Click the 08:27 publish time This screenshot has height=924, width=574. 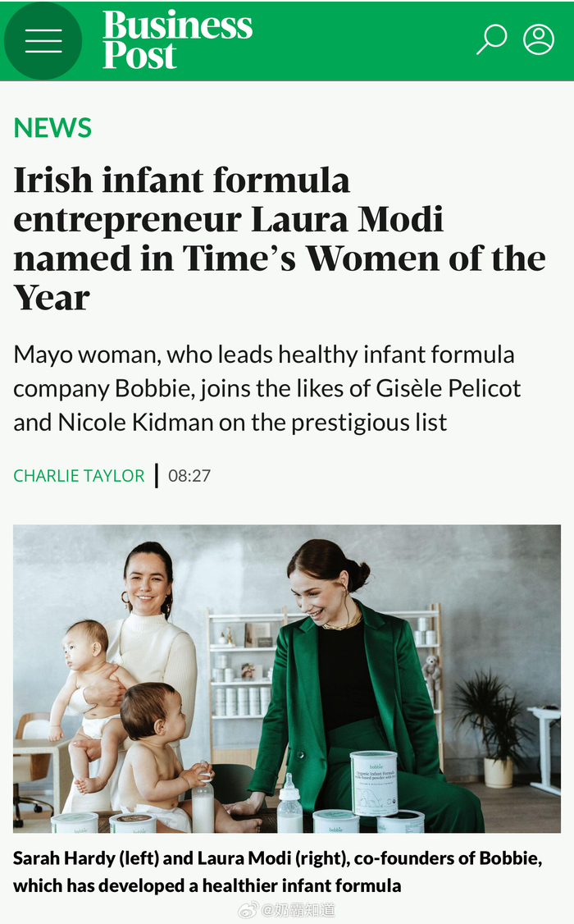(x=189, y=475)
